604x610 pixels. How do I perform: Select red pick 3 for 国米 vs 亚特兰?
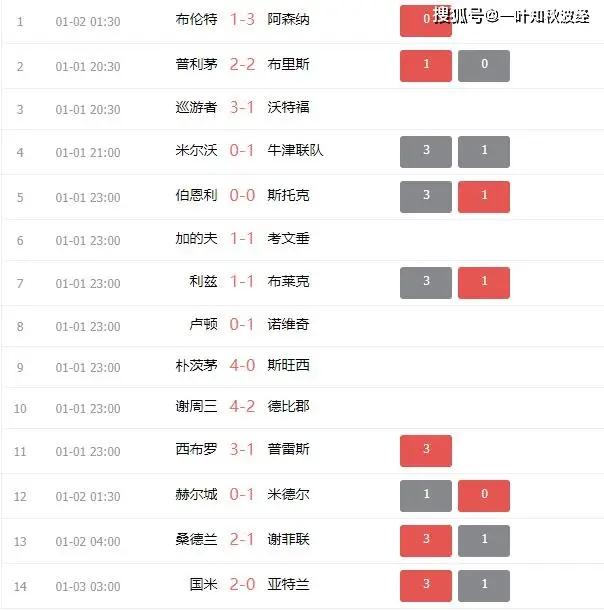[426, 586]
